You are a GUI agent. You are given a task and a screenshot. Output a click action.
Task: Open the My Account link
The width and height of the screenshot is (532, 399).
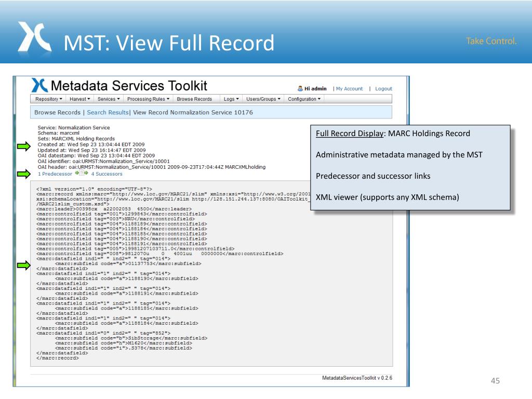[x=349, y=88]
